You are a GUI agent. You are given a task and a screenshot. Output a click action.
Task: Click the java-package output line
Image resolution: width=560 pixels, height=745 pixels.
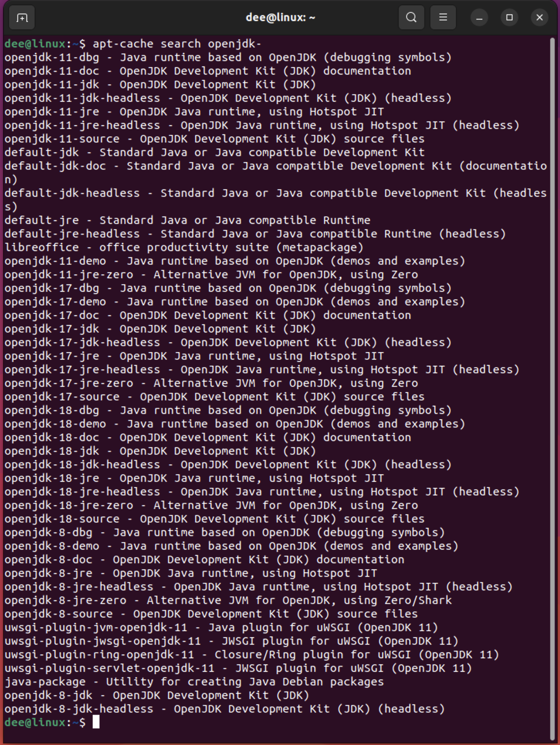pos(194,682)
